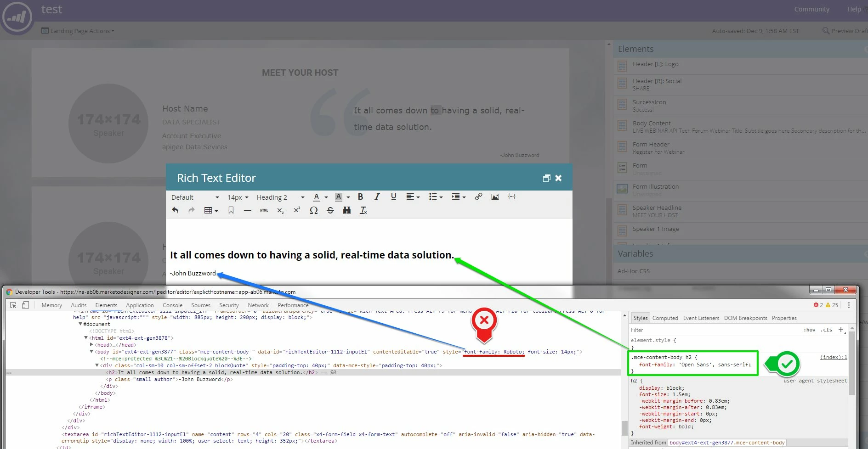Maximize the Rich Text Editor dialog
The height and width of the screenshot is (449, 868).
[x=546, y=178]
